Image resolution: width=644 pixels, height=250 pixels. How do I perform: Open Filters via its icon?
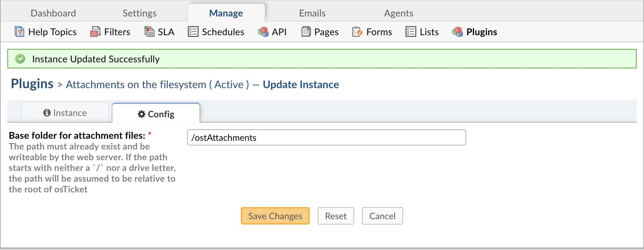coord(95,32)
